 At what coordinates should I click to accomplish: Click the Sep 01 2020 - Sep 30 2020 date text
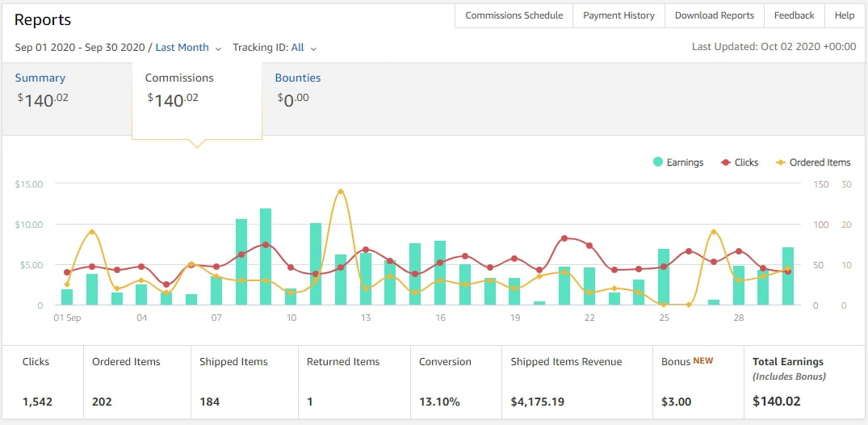[80, 48]
